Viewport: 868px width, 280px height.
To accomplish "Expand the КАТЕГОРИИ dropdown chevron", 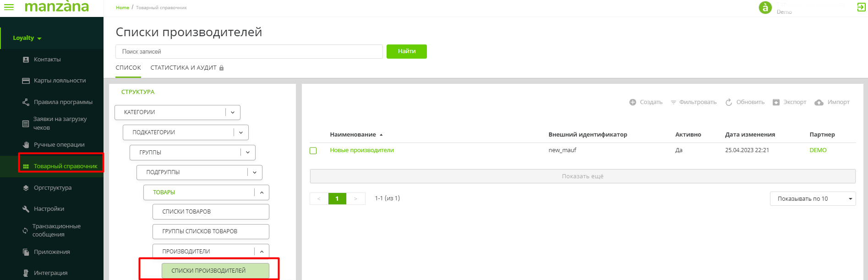I will pos(233,112).
